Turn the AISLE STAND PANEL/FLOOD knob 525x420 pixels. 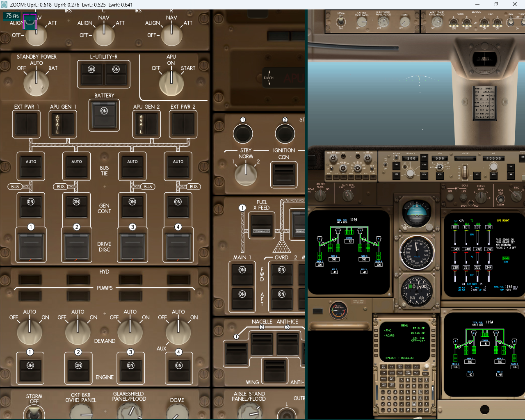249,411
